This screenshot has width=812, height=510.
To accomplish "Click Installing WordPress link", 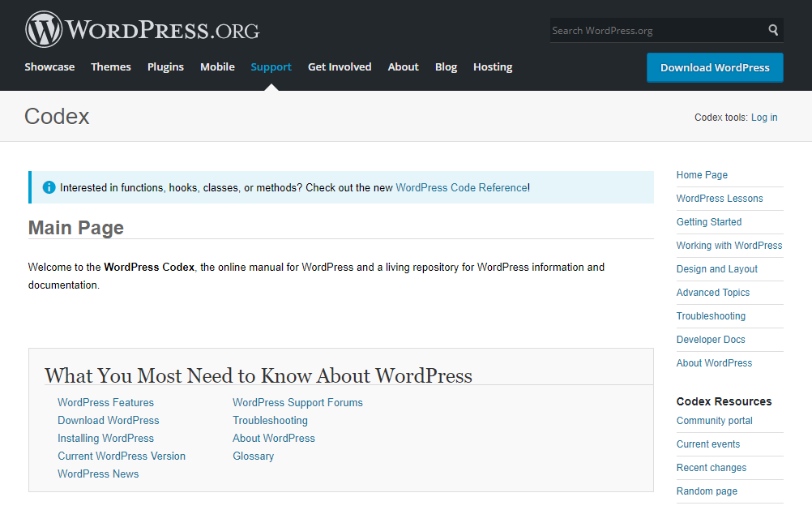I will point(105,439).
